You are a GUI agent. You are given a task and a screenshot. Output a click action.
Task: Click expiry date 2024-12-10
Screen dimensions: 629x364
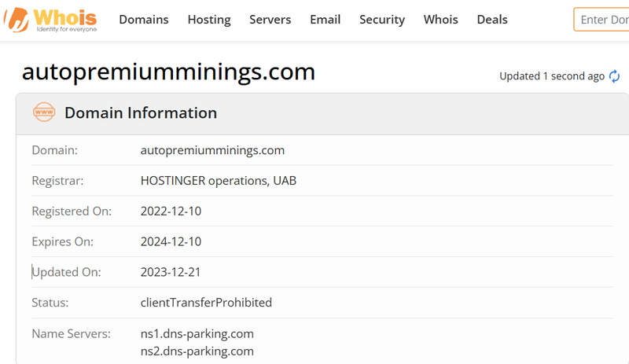click(171, 241)
